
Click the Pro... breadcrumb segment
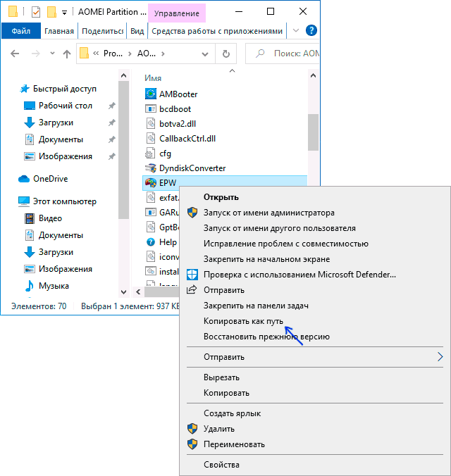pyautogui.click(x=113, y=54)
